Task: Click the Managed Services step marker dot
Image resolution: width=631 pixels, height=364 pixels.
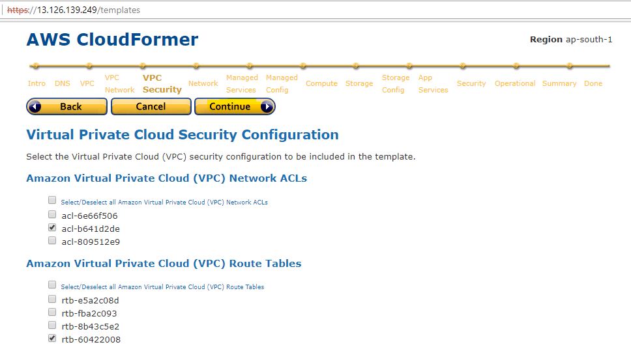Action: pyautogui.click(x=249, y=66)
